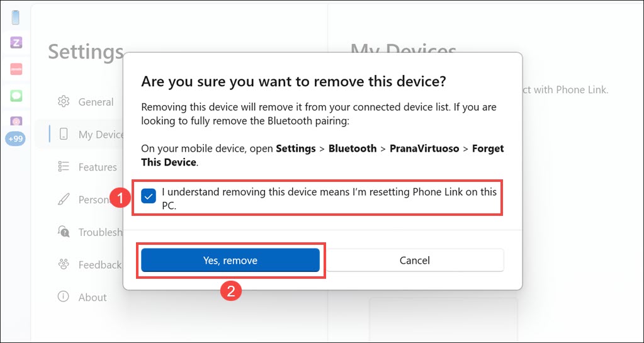Click the Features list icon
Image resolution: width=644 pixels, height=343 pixels.
(63, 167)
